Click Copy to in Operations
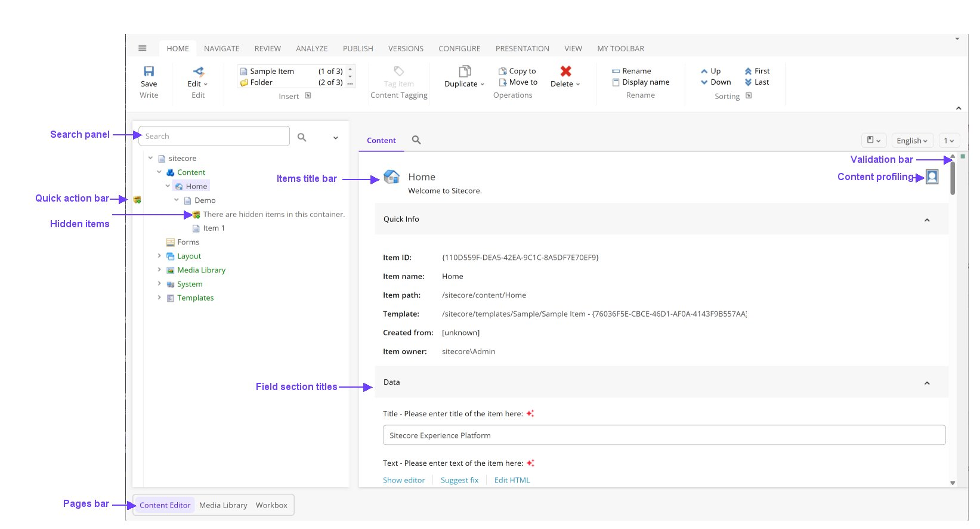The width and height of the screenshot is (980, 529). [x=518, y=71]
